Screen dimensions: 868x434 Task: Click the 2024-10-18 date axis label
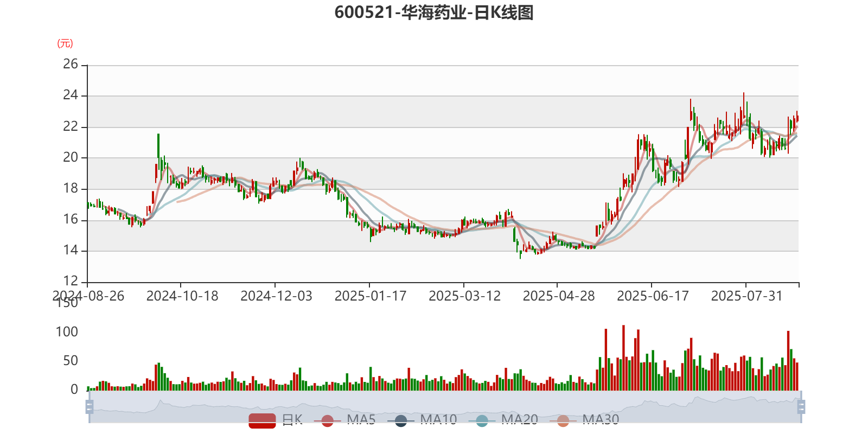tap(182, 296)
